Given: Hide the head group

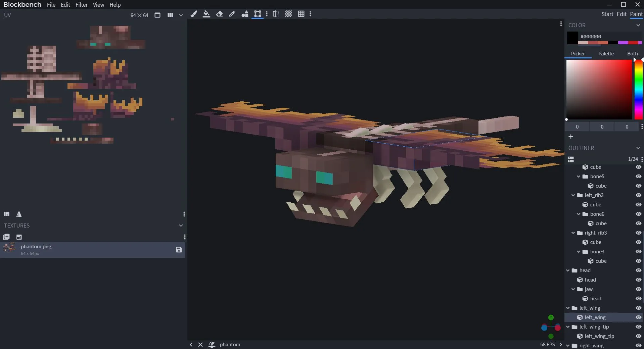Looking at the screenshot, I should pyautogui.click(x=638, y=270).
